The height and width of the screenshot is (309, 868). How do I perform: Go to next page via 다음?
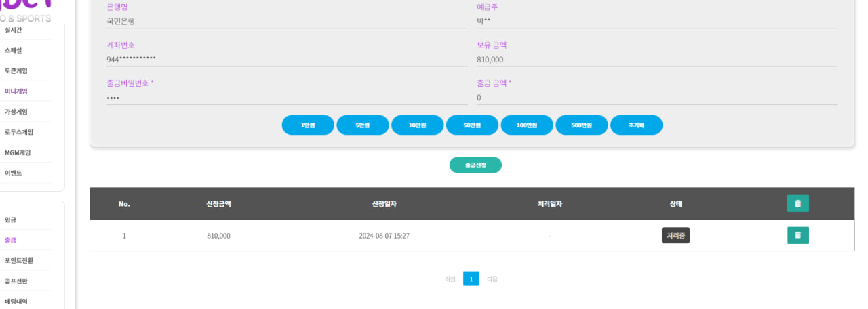(492, 279)
